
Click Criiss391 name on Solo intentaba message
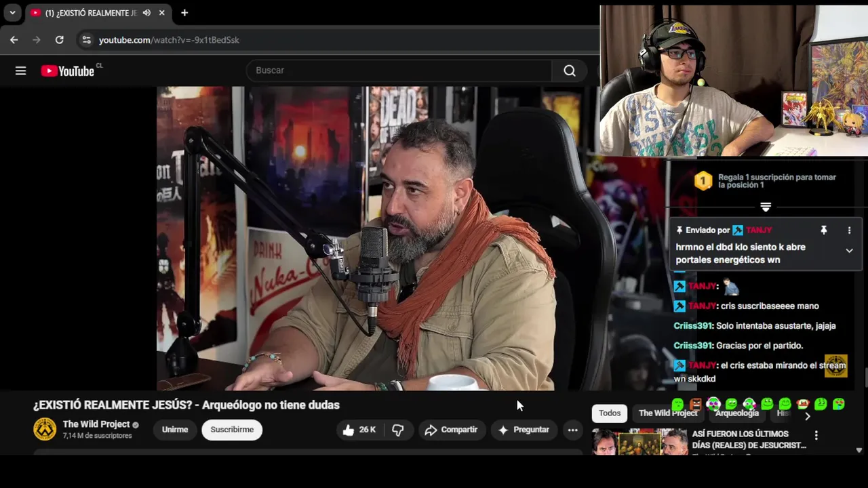coord(692,326)
